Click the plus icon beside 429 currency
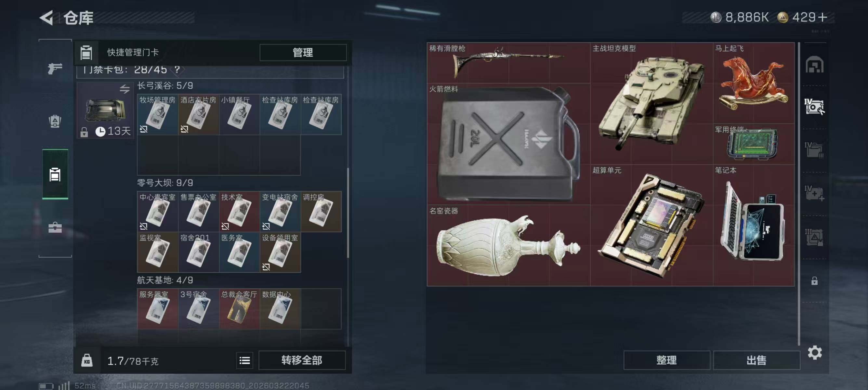The width and height of the screenshot is (868, 390). (822, 17)
